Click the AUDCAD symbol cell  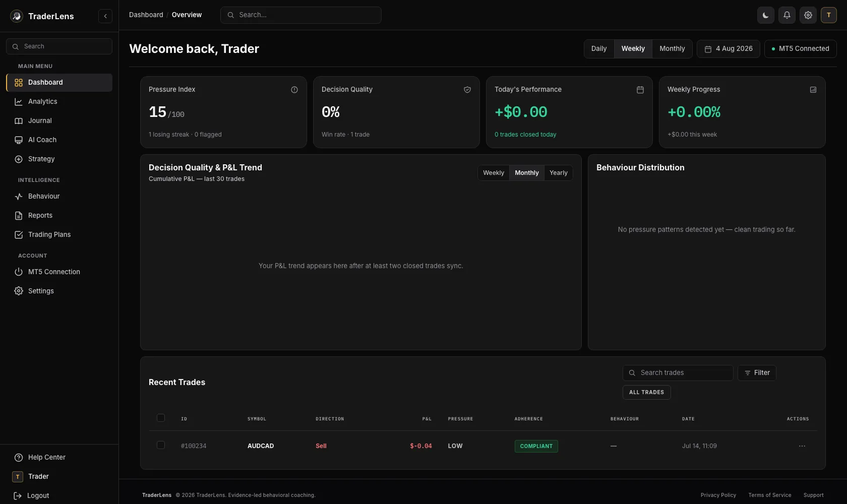coord(261,446)
